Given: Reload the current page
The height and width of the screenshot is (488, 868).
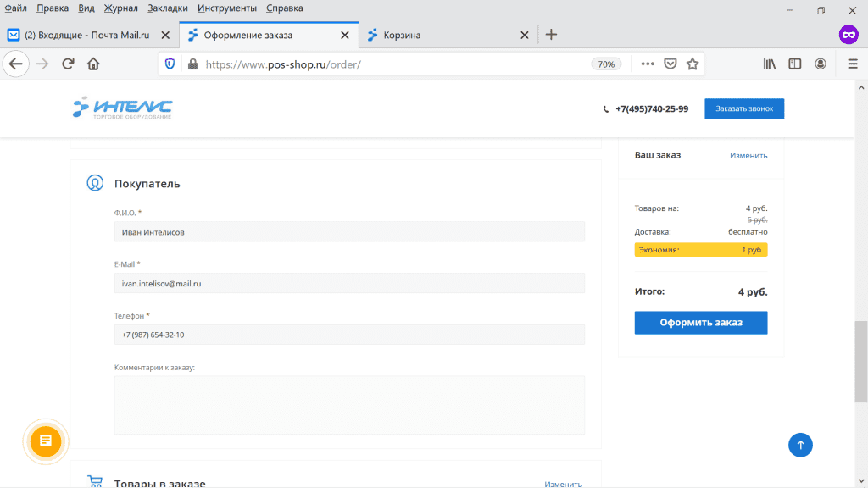Looking at the screenshot, I should coord(68,64).
